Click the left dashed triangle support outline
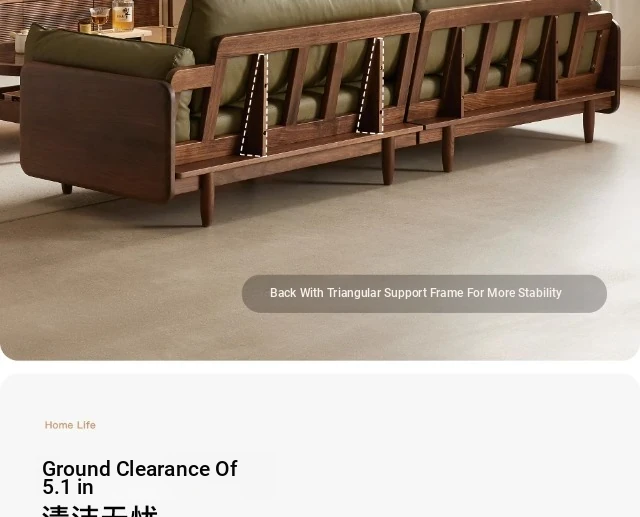 pos(255,105)
